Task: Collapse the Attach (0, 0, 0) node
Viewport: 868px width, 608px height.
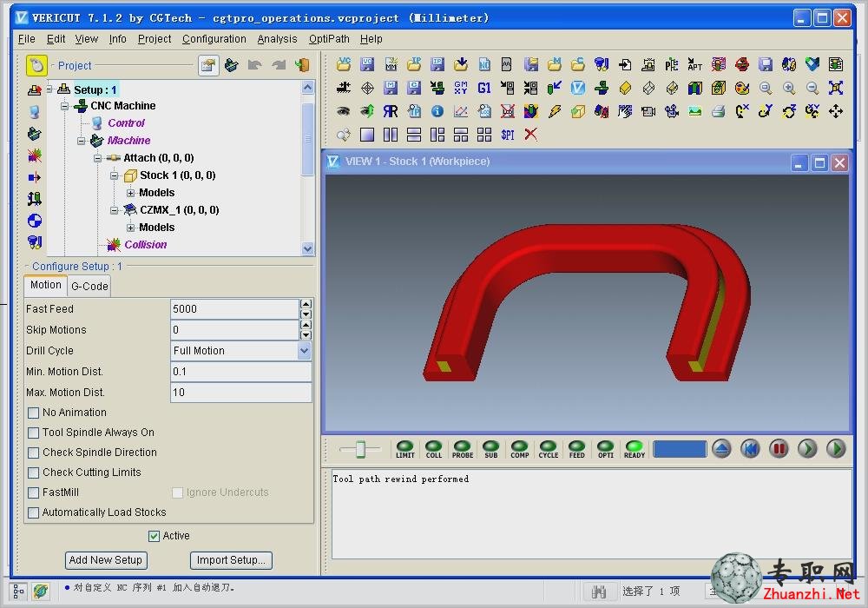Action: pyautogui.click(x=98, y=158)
